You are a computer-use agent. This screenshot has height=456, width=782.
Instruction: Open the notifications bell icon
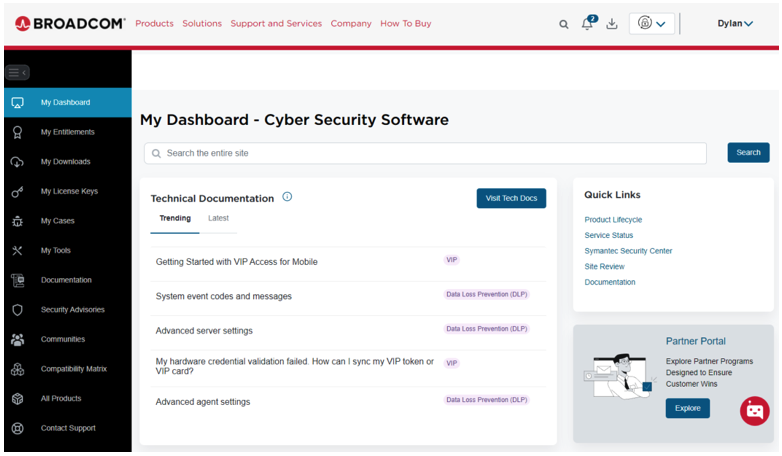coord(588,24)
